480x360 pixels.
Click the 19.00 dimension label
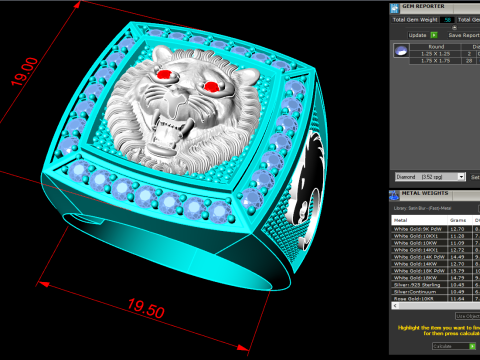[x=25, y=72]
